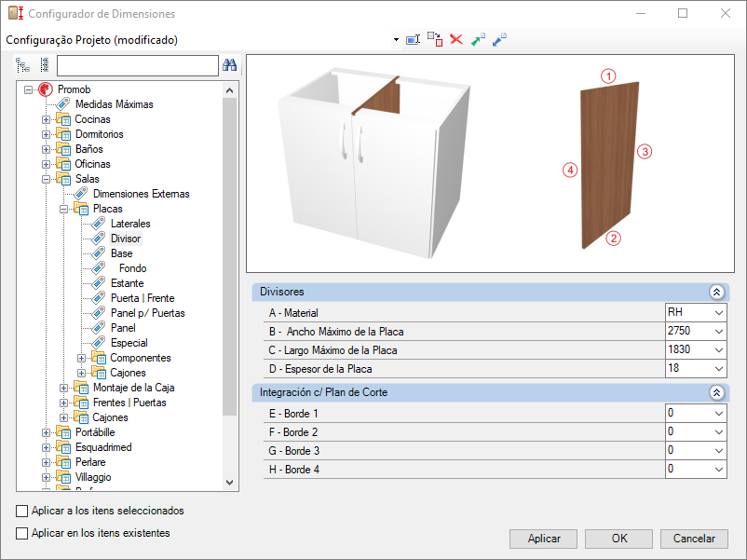
Task: Select the Panel tree item
Action: (x=123, y=328)
